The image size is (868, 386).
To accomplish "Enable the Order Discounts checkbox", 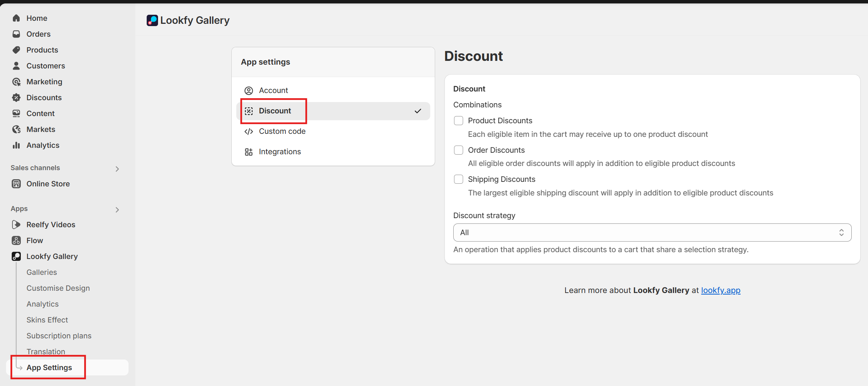I will pos(459,150).
